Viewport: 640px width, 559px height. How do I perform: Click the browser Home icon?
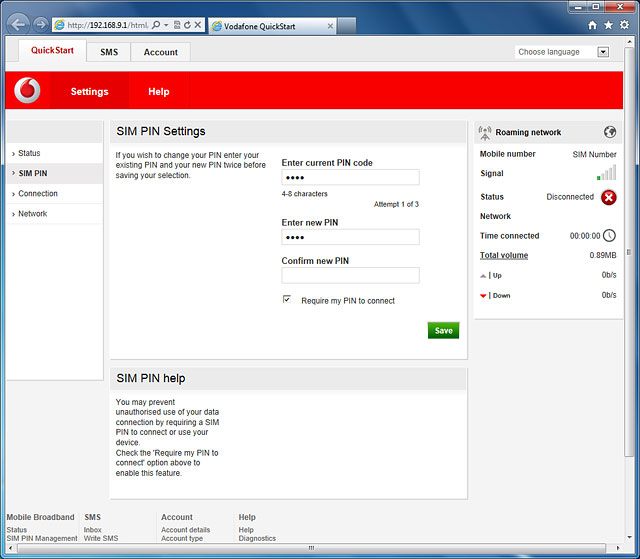[592, 25]
